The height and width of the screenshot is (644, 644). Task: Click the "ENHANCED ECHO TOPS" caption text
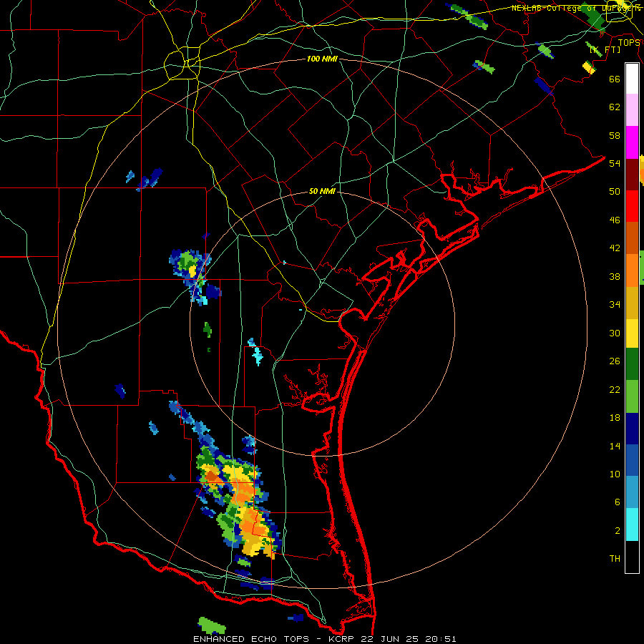pos(251,639)
